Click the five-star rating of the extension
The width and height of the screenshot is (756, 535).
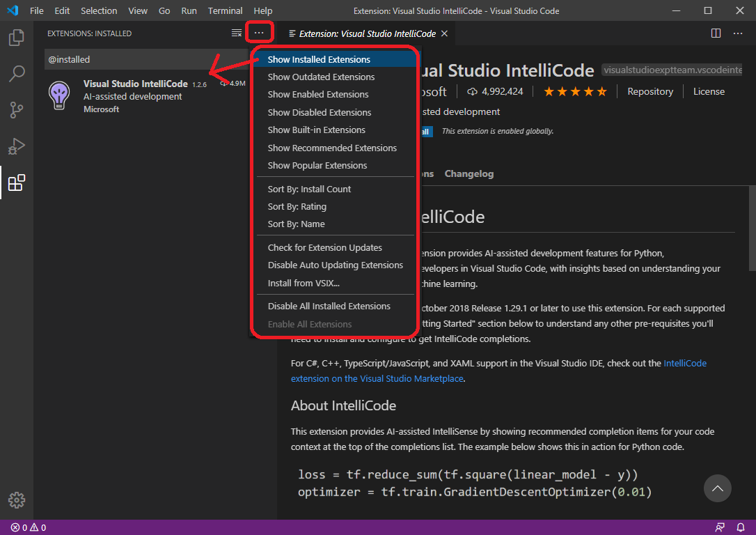click(575, 92)
